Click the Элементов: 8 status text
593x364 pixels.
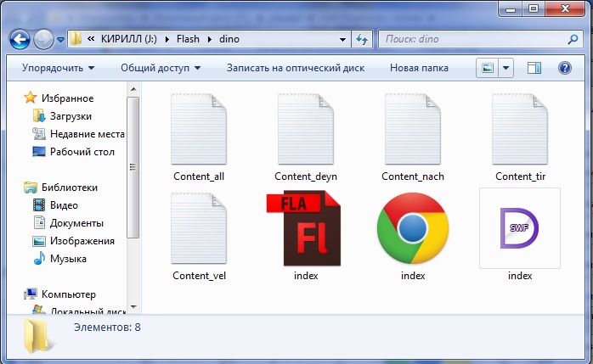pos(107,327)
